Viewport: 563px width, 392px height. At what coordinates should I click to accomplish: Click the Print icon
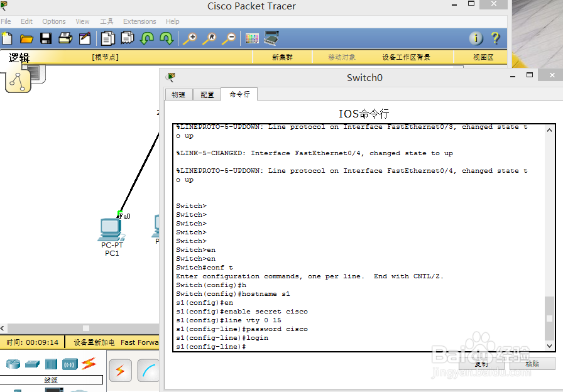point(65,38)
